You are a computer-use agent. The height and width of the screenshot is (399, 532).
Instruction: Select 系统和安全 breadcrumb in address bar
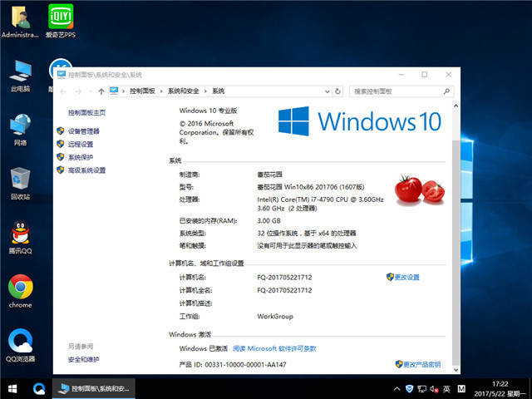coord(184,91)
